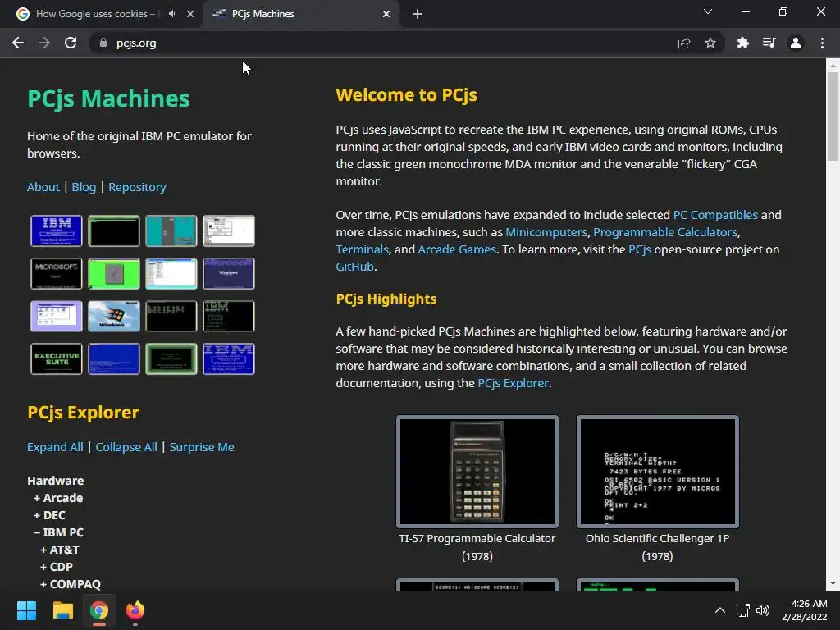Viewport: 840px width, 630px height.
Task: Open the Minicomputers link
Action: click(546, 232)
